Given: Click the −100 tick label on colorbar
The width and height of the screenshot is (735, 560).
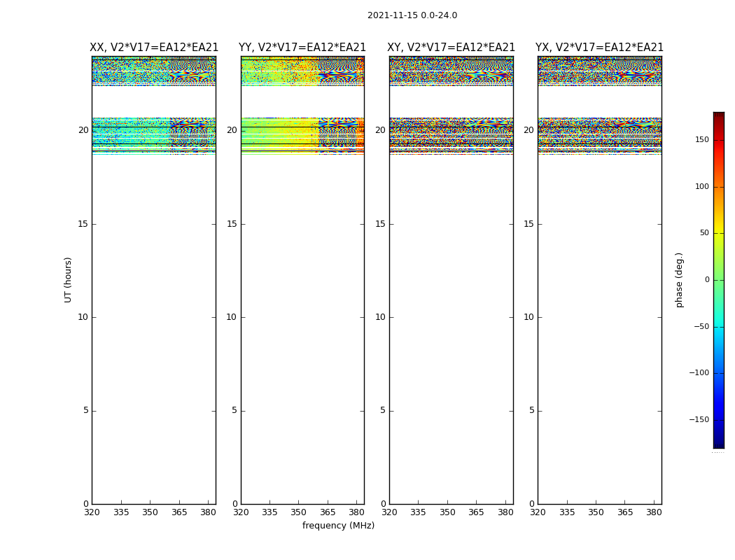Looking at the screenshot, I should coord(696,373).
